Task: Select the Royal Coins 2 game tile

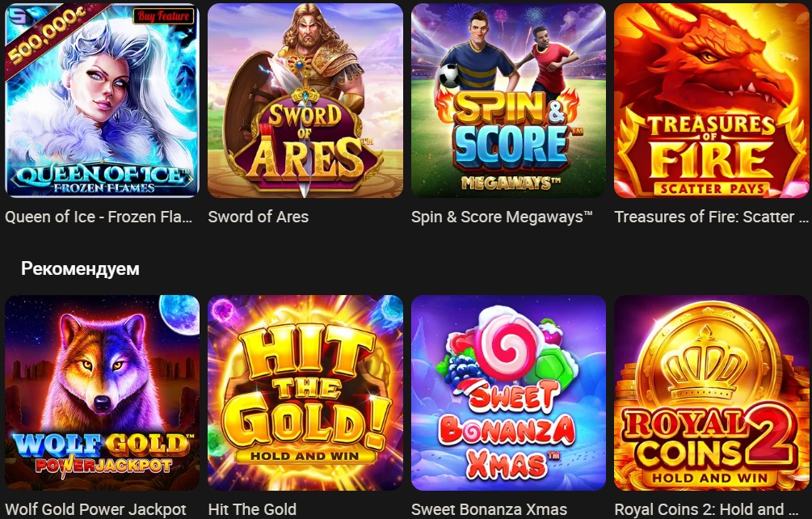Action: click(x=712, y=393)
